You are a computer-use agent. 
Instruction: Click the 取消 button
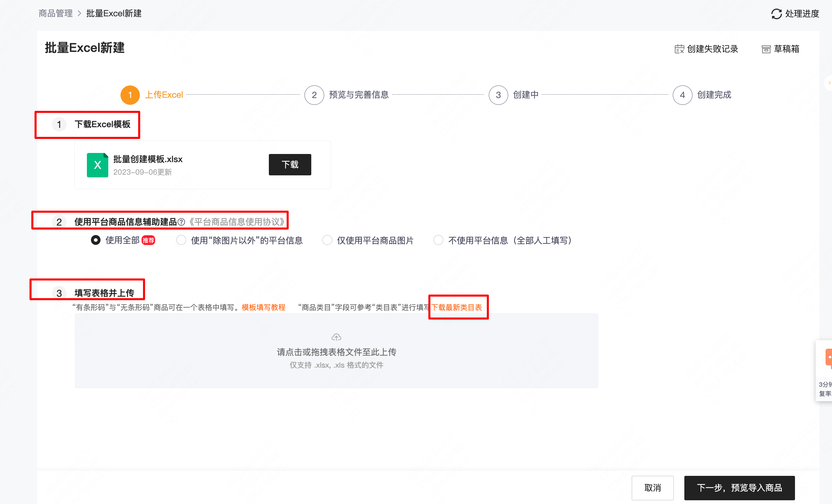click(x=652, y=488)
